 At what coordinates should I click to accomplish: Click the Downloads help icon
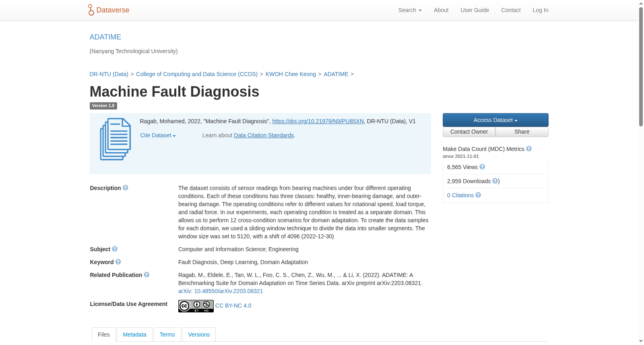pos(495,181)
